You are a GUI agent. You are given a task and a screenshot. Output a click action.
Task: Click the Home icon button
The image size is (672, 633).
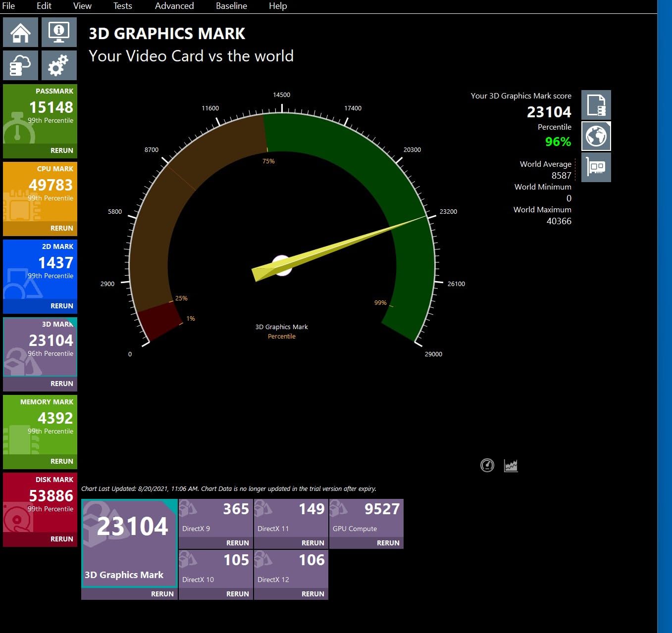click(x=20, y=33)
